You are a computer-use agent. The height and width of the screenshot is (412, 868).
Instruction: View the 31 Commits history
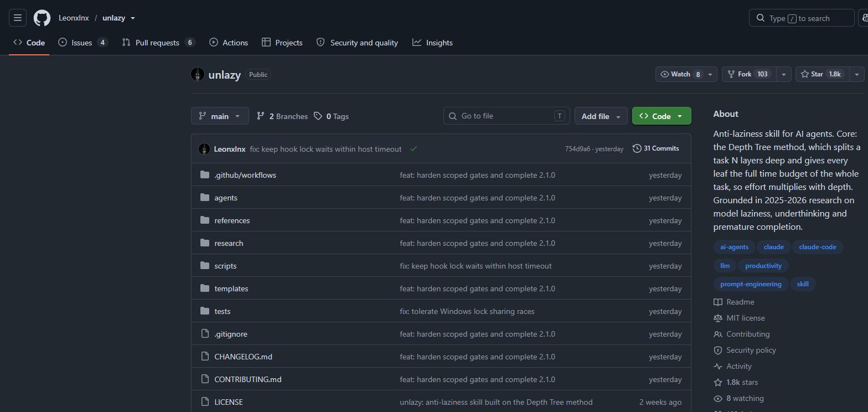pos(655,148)
